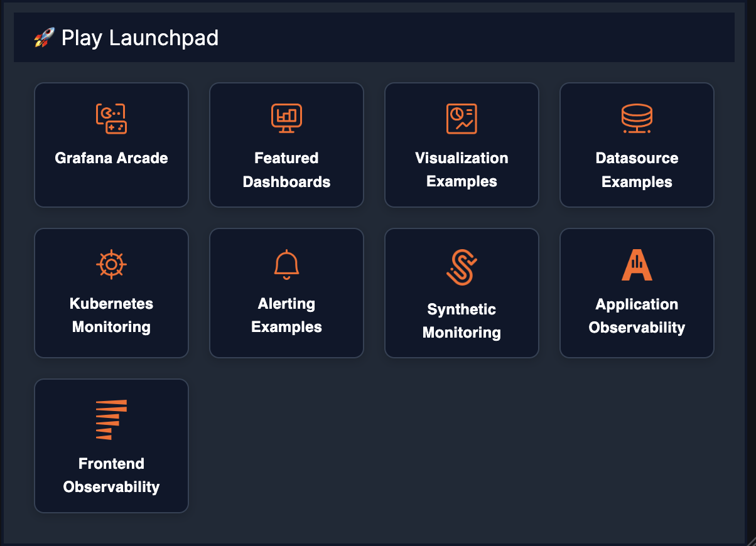Click the Kubernetes Monitoring helm wheel icon
The width and height of the screenshot is (756, 546).
click(111, 264)
